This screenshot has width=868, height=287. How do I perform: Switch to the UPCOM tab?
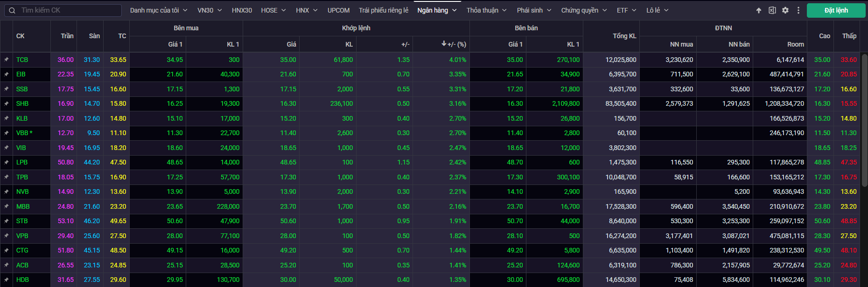[338, 10]
